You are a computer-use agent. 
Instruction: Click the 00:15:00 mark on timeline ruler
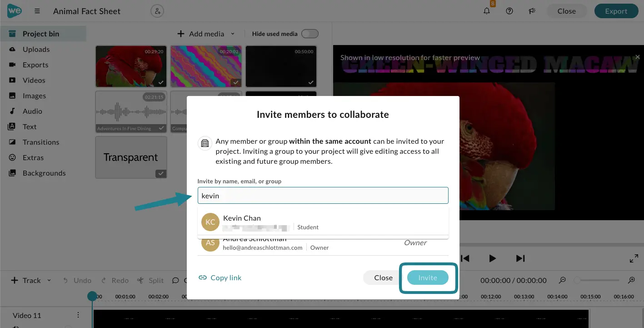[590, 296]
